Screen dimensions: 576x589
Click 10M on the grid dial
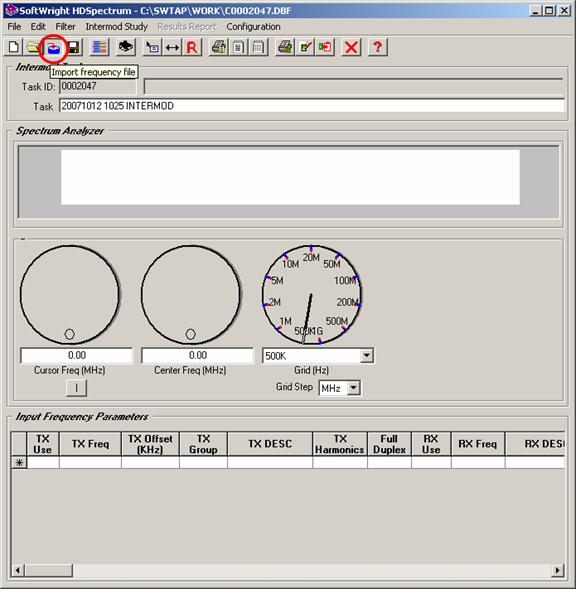click(290, 264)
